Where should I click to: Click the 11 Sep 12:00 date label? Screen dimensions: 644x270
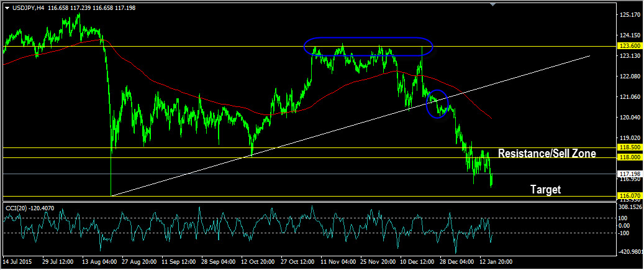179,262
